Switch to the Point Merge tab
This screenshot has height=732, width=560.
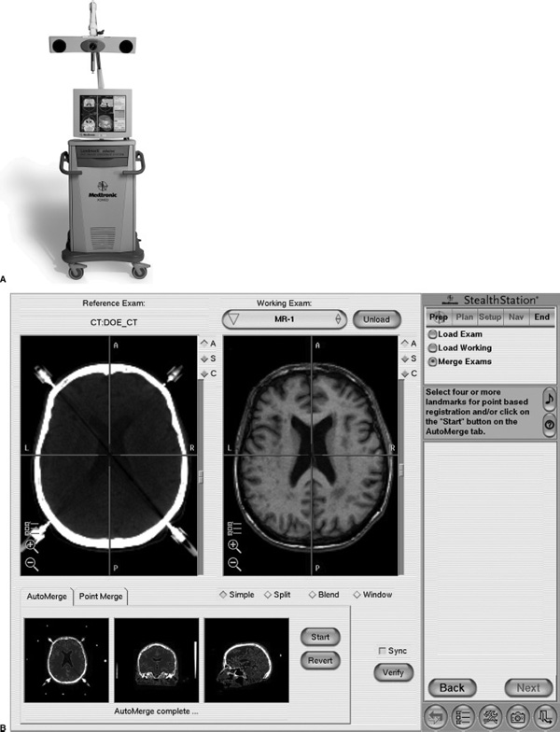102,596
